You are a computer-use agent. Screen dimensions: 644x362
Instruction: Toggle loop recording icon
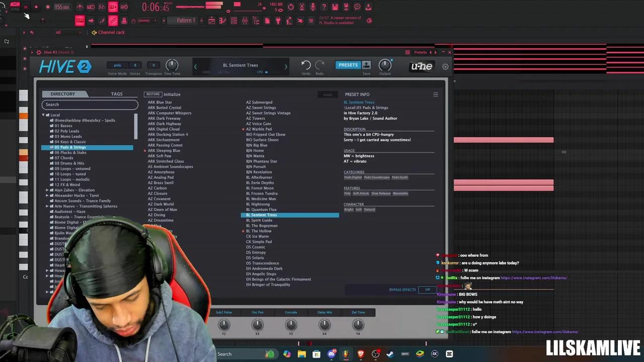click(x=124, y=7)
